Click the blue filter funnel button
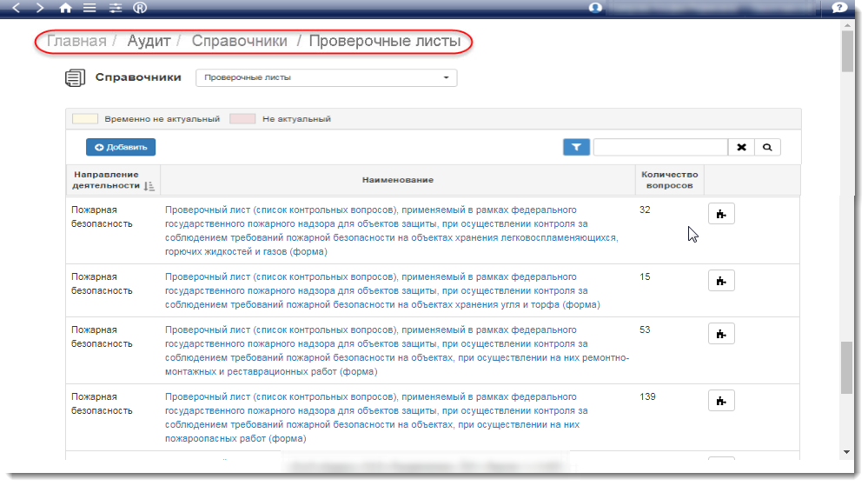This screenshot has width=868, height=486. 576,148
